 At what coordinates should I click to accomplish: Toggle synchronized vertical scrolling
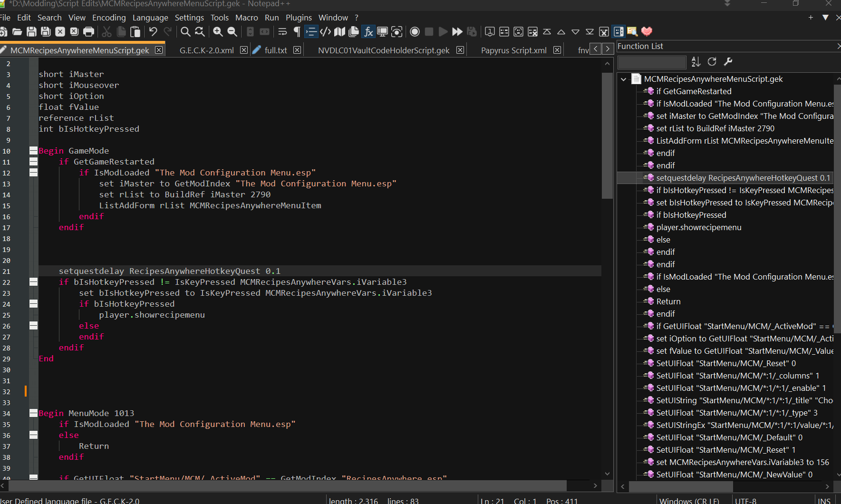pyautogui.click(x=250, y=32)
